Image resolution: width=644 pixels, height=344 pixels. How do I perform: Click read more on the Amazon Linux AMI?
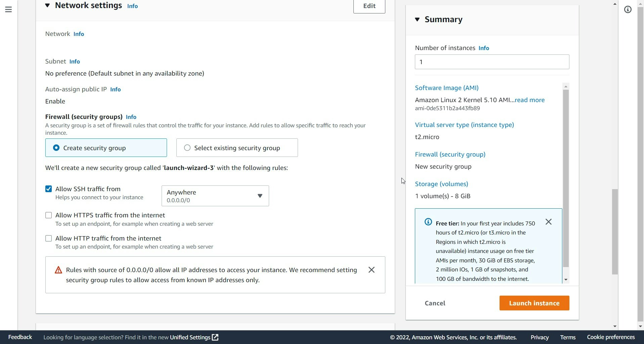click(529, 100)
